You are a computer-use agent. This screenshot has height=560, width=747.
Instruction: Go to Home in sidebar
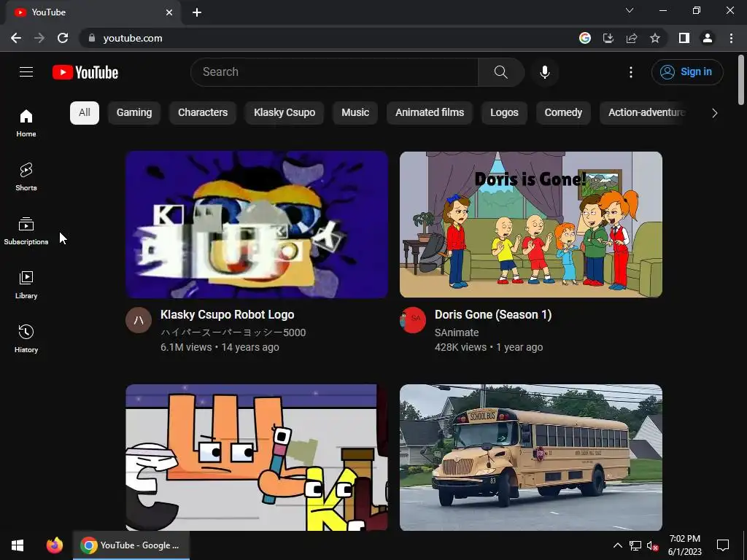point(26,123)
